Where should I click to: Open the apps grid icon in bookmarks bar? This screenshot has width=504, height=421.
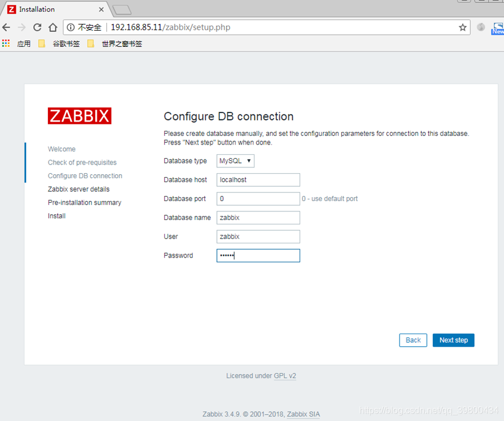(6, 43)
